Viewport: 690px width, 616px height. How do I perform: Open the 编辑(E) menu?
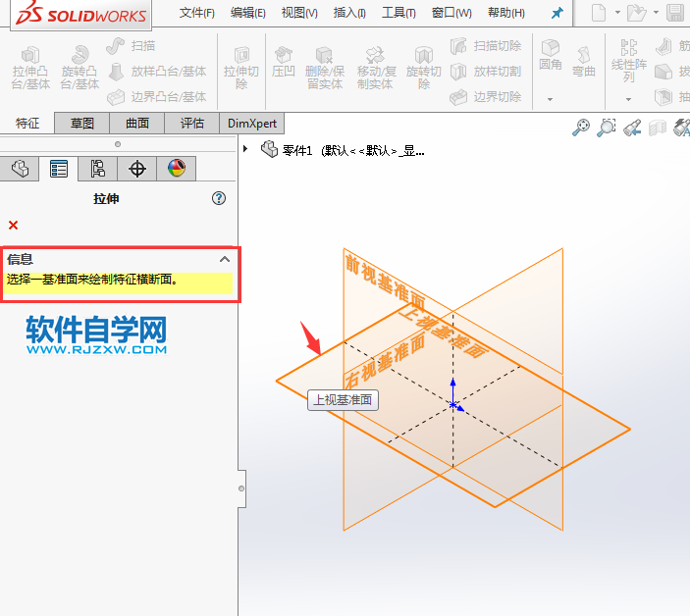click(x=247, y=13)
